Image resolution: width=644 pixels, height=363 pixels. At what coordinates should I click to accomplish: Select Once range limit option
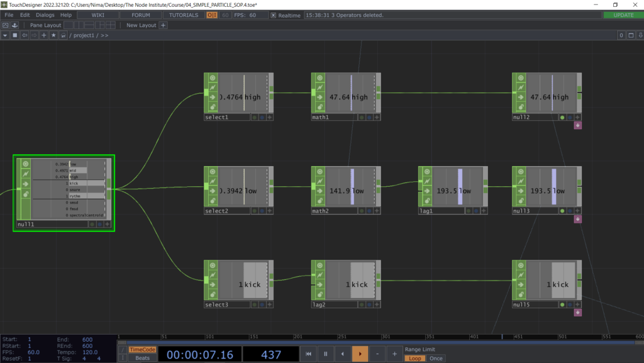pyautogui.click(x=436, y=358)
